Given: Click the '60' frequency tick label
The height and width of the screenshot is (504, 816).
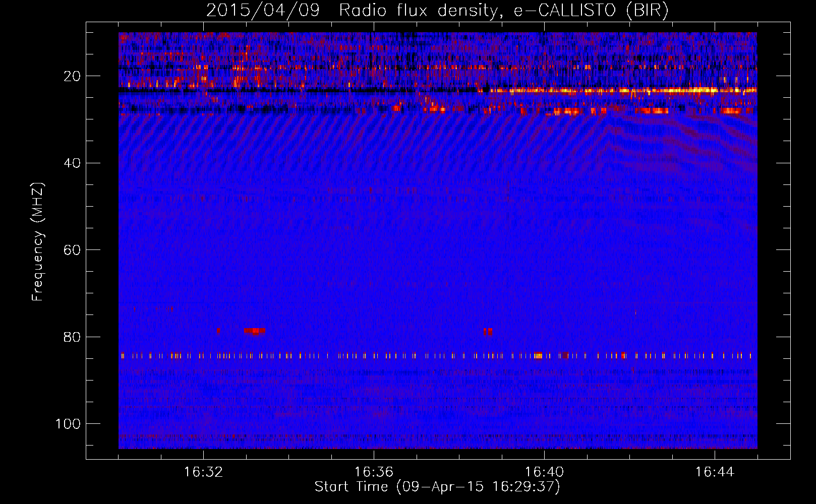Looking at the screenshot, I should click(x=72, y=250).
